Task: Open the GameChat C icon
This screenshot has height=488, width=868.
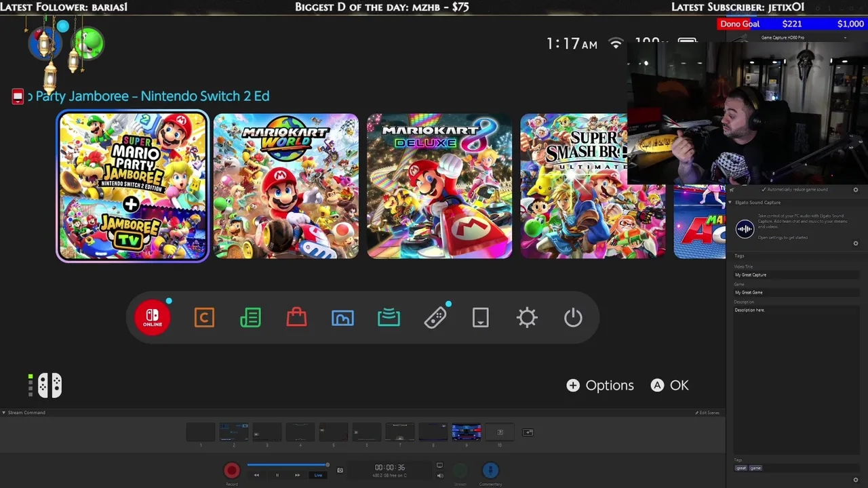Action: click(x=204, y=318)
